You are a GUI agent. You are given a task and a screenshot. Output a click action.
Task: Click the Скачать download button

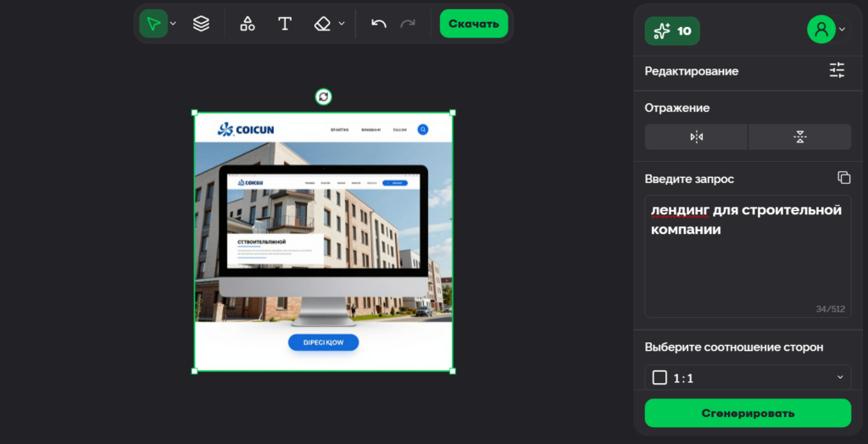pyautogui.click(x=474, y=24)
